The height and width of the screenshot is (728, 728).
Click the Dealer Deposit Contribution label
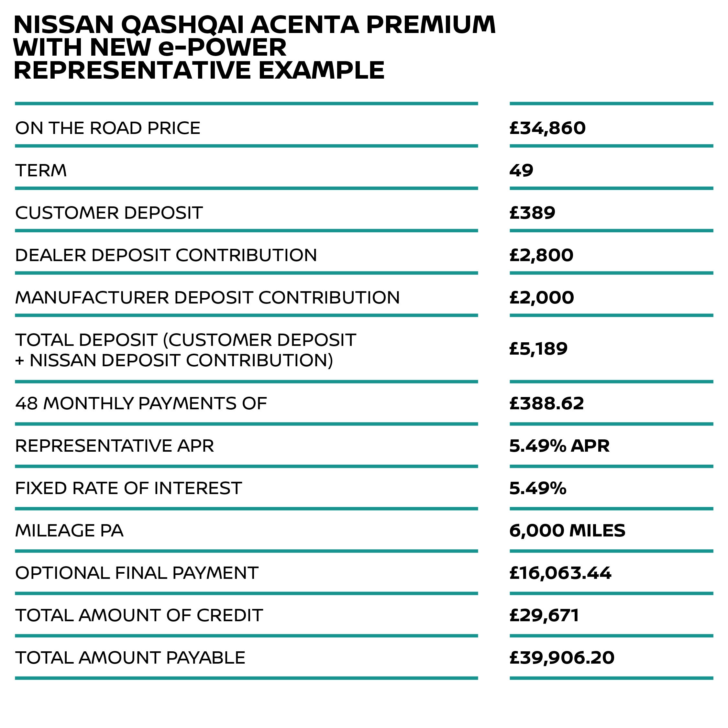point(166,255)
